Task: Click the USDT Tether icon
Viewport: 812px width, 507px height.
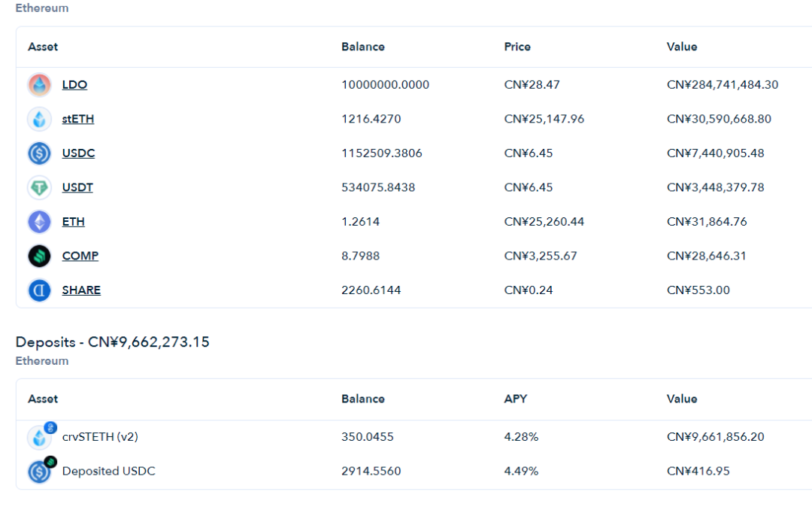Action: click(39, 187)
